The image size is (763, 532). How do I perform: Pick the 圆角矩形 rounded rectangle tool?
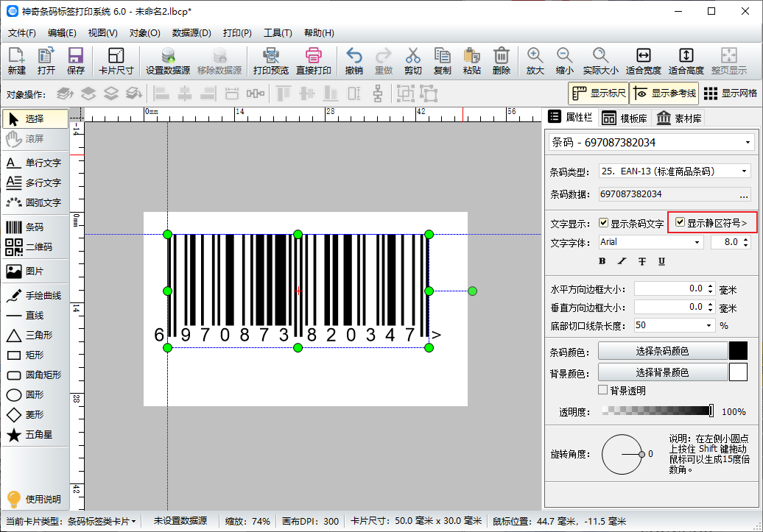[35, 375]
